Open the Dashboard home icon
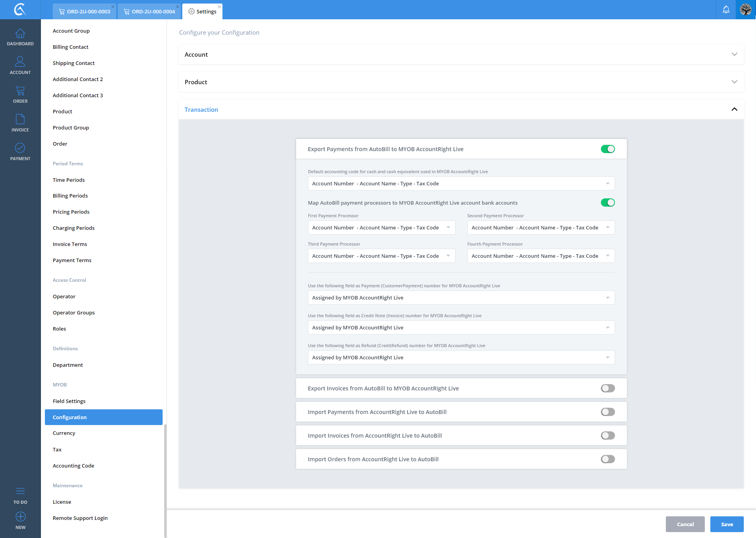Image resolution: width=756 pixels, height=538 pixels. pyautogui.click(x=20, y=34)
